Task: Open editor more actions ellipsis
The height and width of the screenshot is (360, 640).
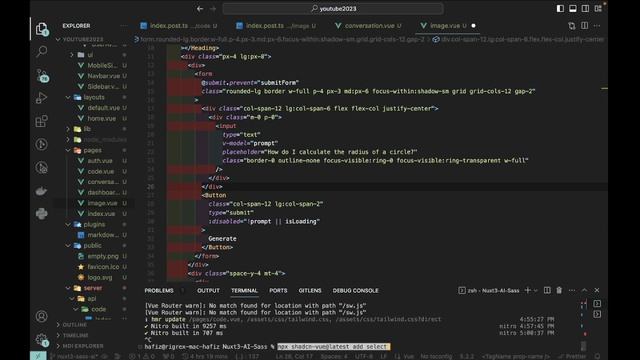Action: pos(597,26)
